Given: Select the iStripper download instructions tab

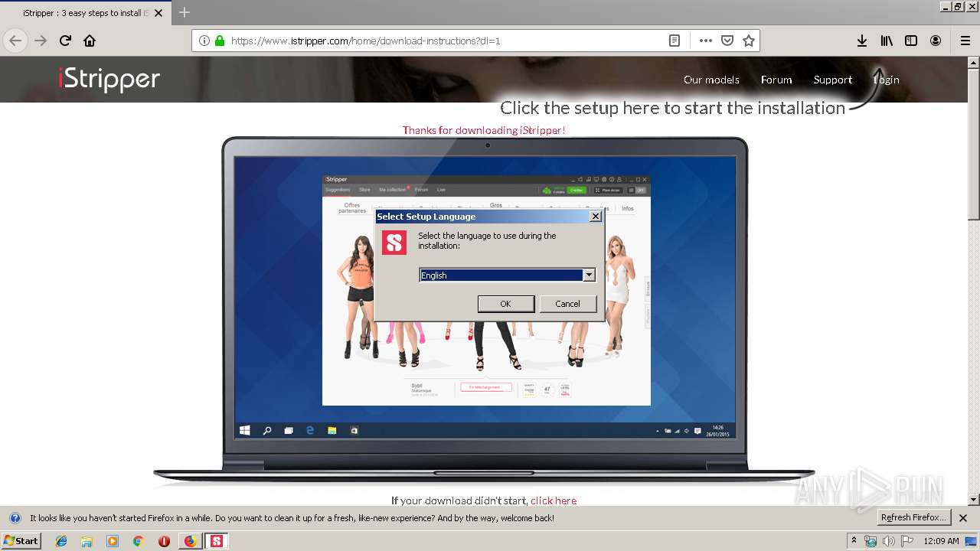Looking at the screenshot, I should [85, 13].
